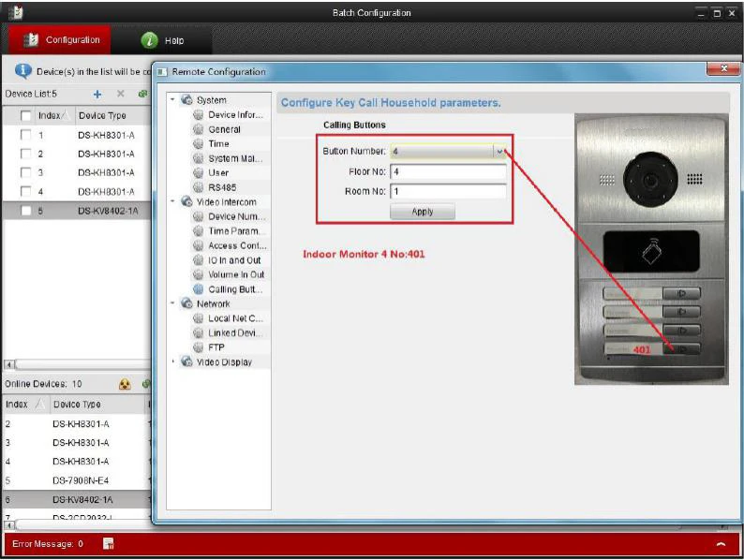Sort device list by Device Type header

coord(113,116)
